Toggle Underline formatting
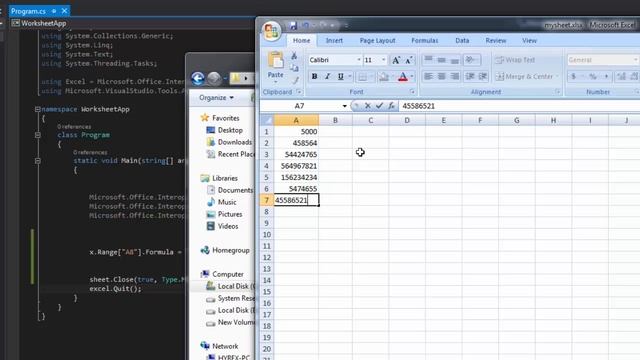640x360 pixels. click(x=340, y=76)
